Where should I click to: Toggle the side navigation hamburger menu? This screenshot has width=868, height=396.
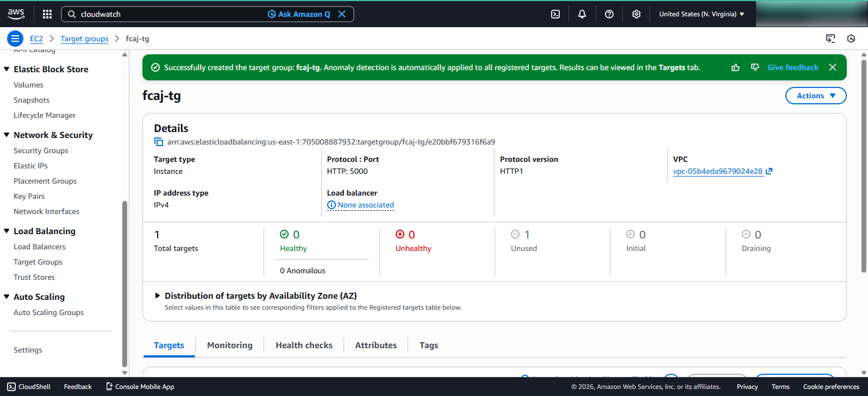pos(15,39)
